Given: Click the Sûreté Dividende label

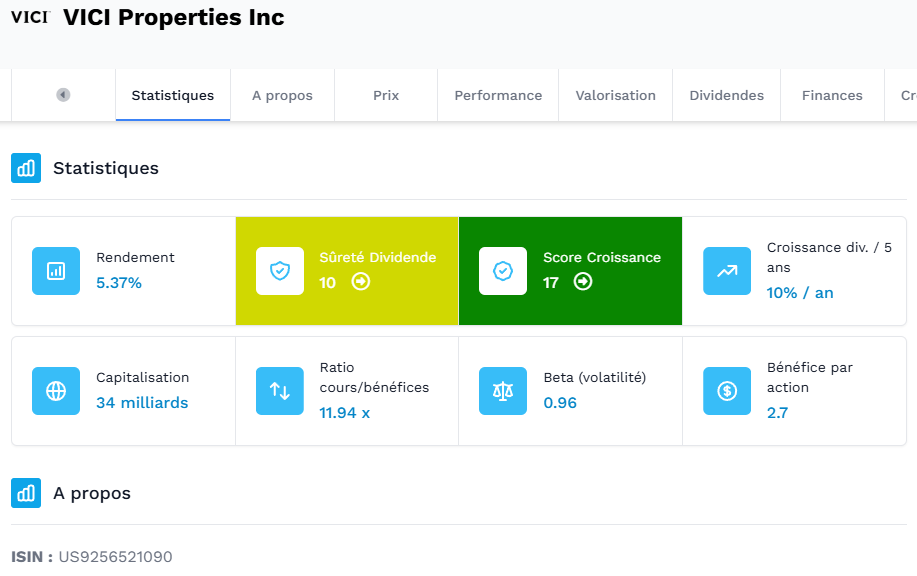Looking at the screenshot, I should (378, 257).
